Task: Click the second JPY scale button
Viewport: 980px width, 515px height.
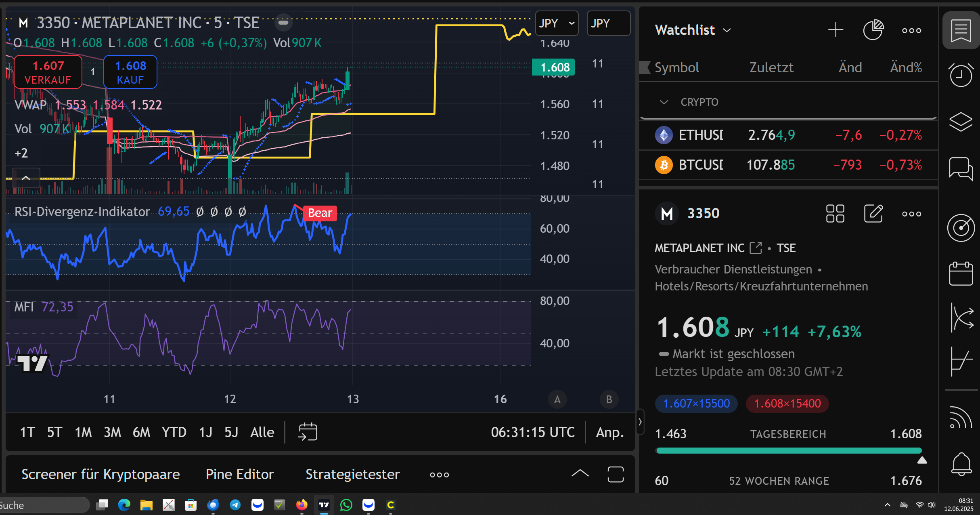Action: 608,23
